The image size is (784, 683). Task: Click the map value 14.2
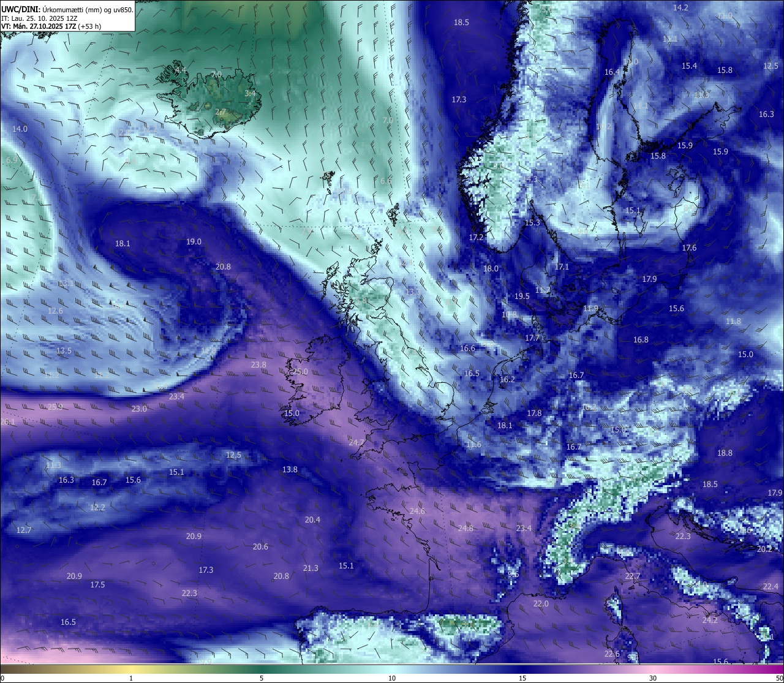(680, 7)
